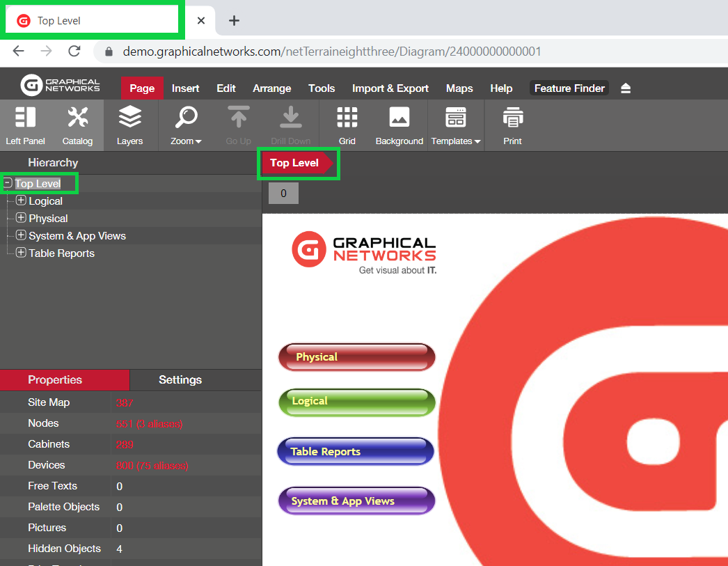Collapse the Top Level tree node
Viewport: 728px width, 566px height.
point(8,183)
